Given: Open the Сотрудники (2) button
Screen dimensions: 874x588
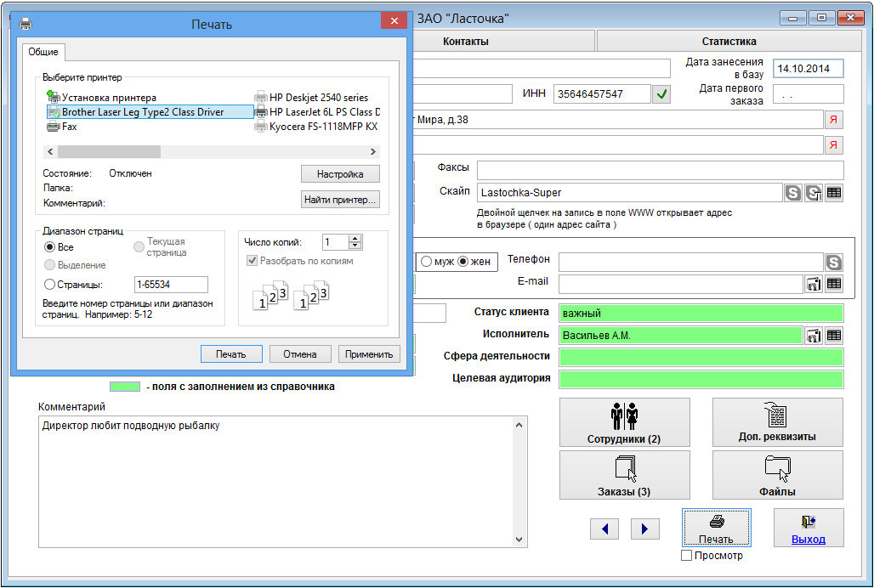Looking at the screenshot, I should tap(623, 422).
